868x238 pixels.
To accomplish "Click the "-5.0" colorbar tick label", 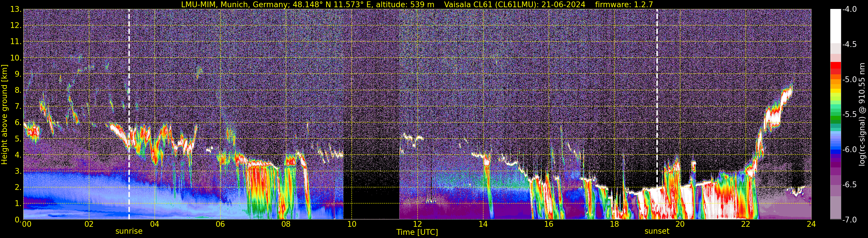I will coord(849,79).
